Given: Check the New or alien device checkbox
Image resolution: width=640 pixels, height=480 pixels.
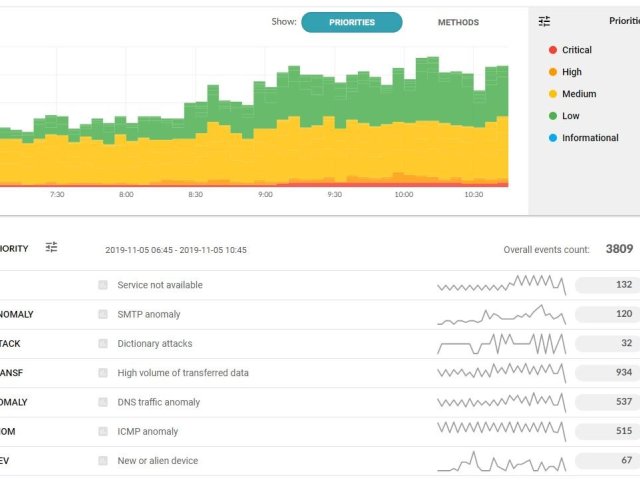Looking at the screenshot, I should (x=103, y=461).
